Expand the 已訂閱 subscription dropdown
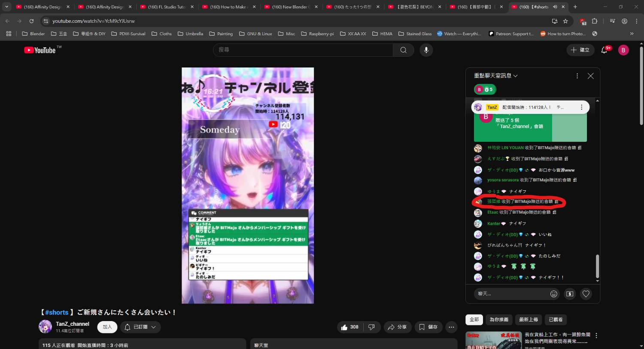Image resolution: width=644 pixels, height=349 pixels. click(x=140, y=327)
